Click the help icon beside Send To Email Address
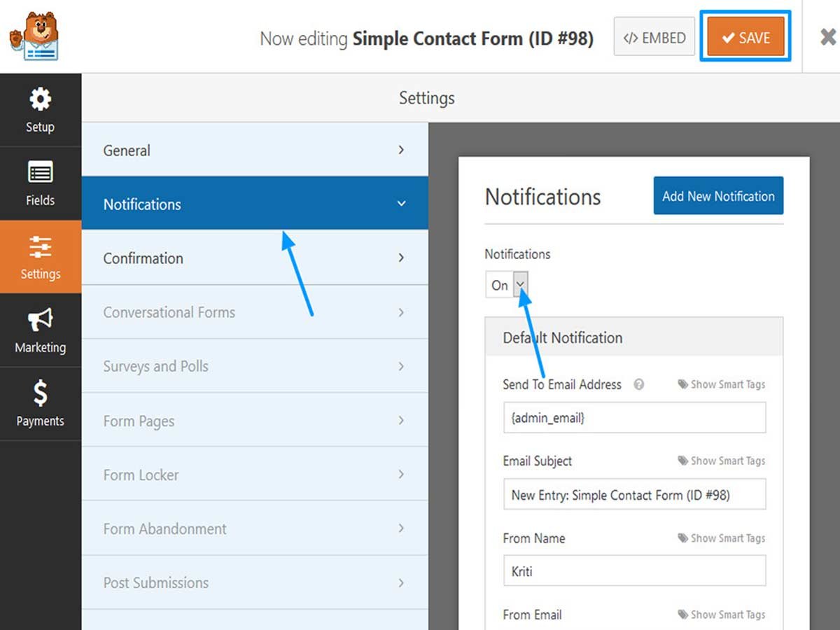Screen dimensions: 840x630 [x=638, y=384]
